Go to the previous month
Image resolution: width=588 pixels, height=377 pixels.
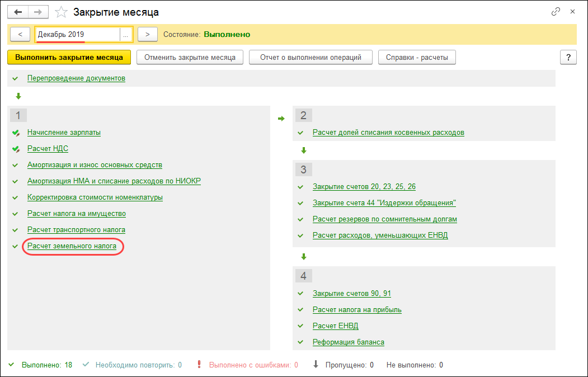tap(20, 35)
